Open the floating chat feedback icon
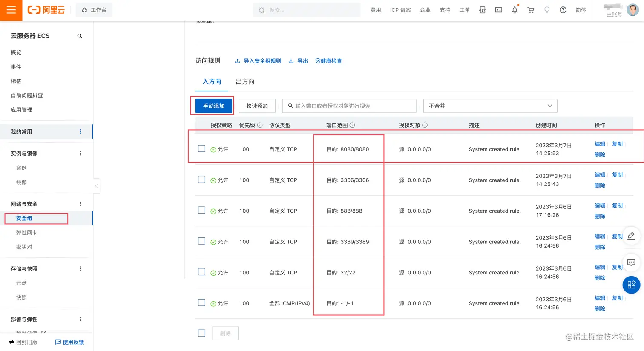 coord(631,263)
